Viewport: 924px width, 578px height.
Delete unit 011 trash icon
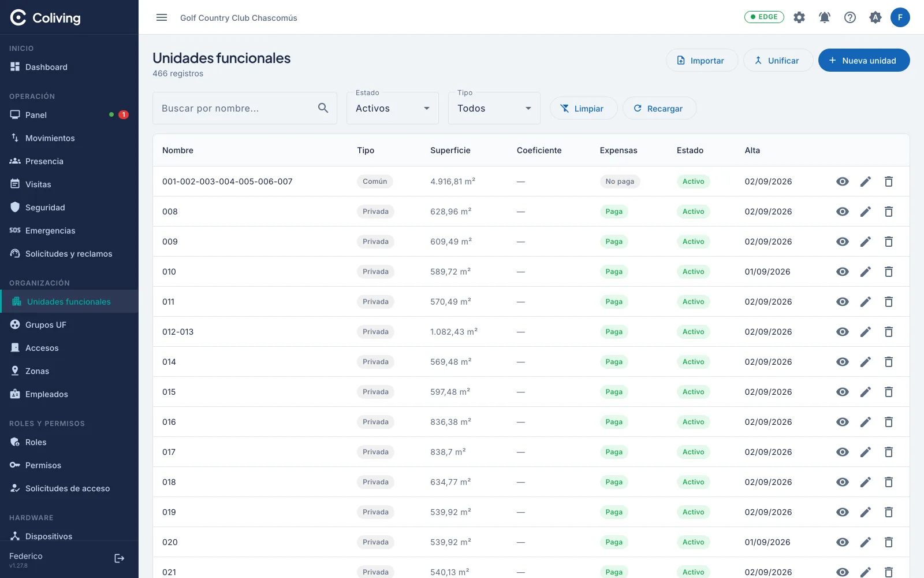click(x=889, y=302)
